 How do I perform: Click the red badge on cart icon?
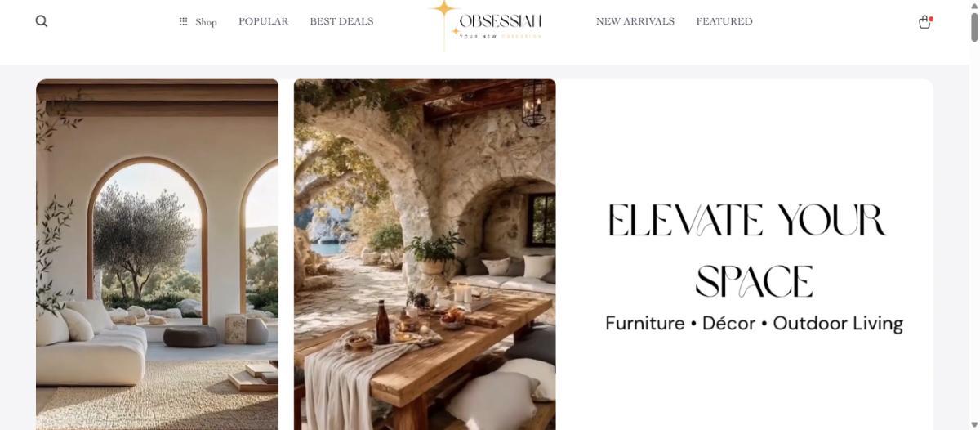click(931, 18)
